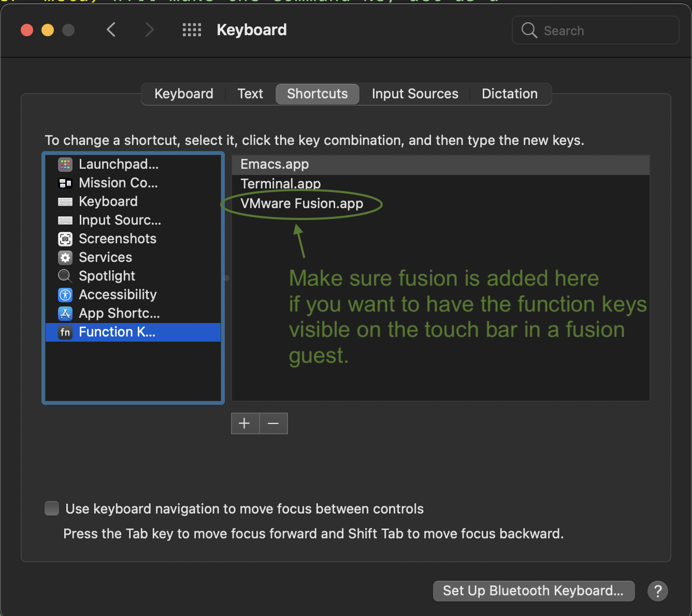Click the Services gear icon

click(x=65, y=258)
